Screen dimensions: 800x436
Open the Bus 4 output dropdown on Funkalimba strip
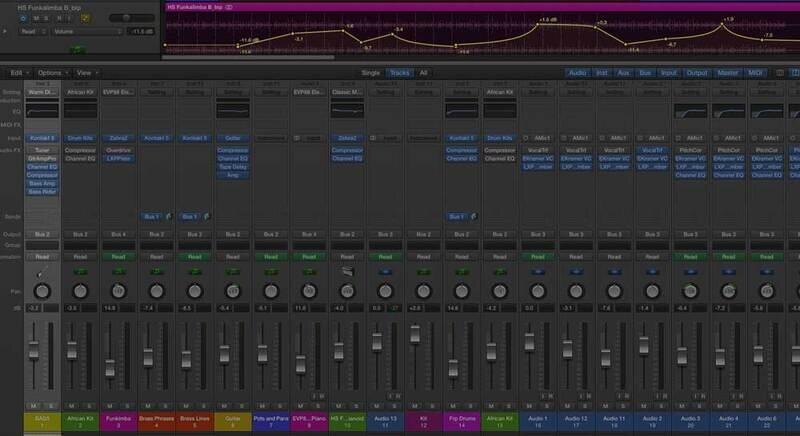point(118,235)
